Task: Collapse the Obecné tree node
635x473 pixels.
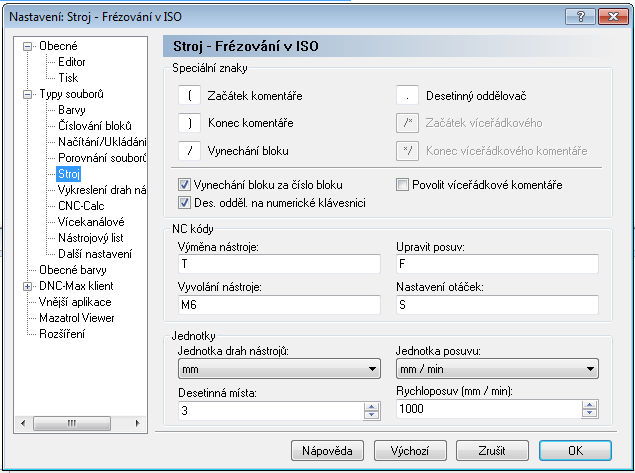Action: [27, 47]
